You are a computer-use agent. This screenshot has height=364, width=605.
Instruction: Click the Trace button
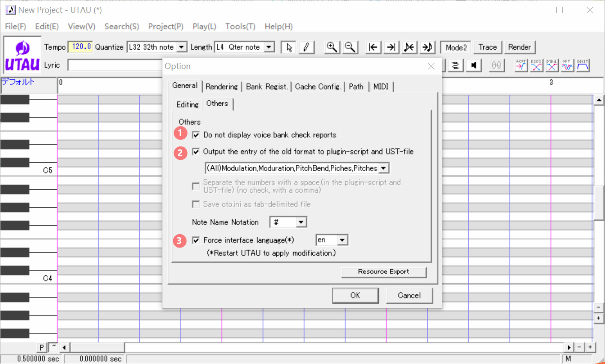[x=488, y=47]
